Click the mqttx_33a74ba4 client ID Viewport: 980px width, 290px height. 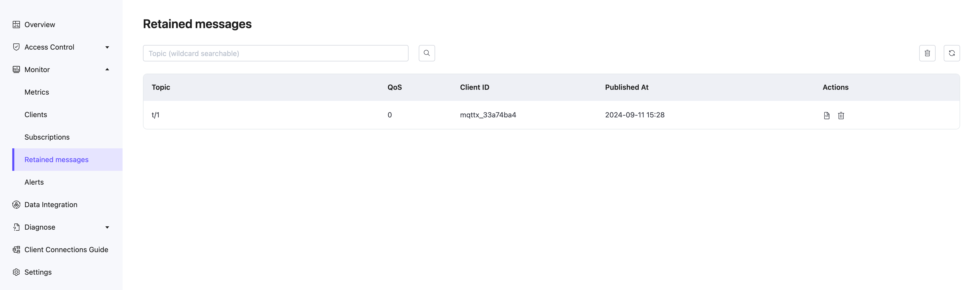pyautogui.click(x=488, y=115)
